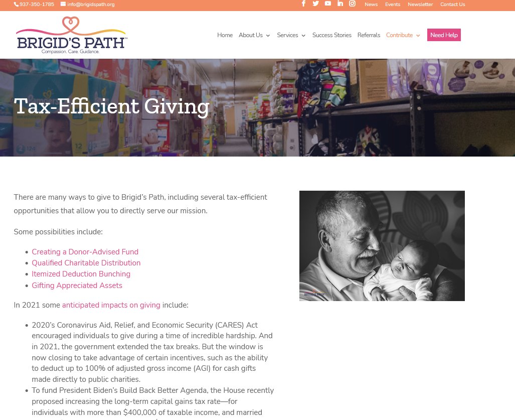Follow the anticipated impacts on giving link

coord(111,305)
